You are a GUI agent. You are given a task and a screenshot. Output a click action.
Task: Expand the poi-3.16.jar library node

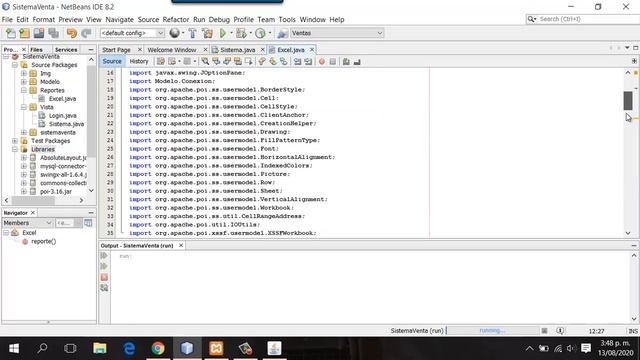click(x=24, y=191)
